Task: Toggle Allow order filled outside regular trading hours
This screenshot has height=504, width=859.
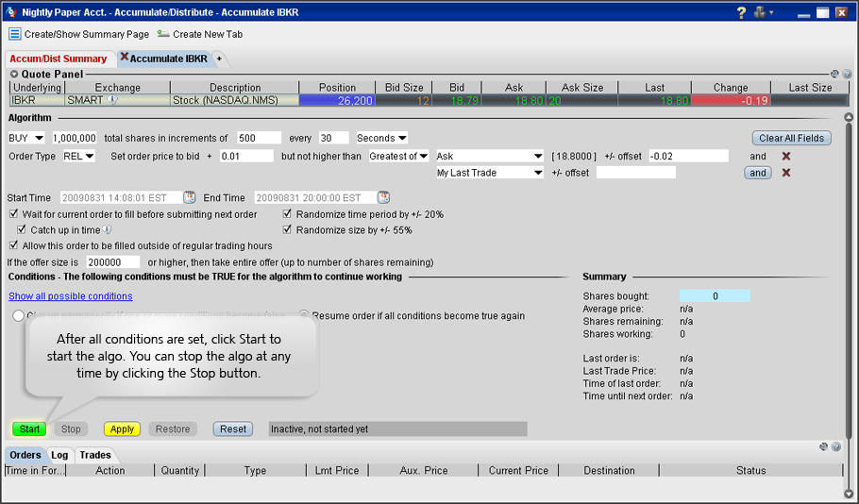Action: point(13,245)
